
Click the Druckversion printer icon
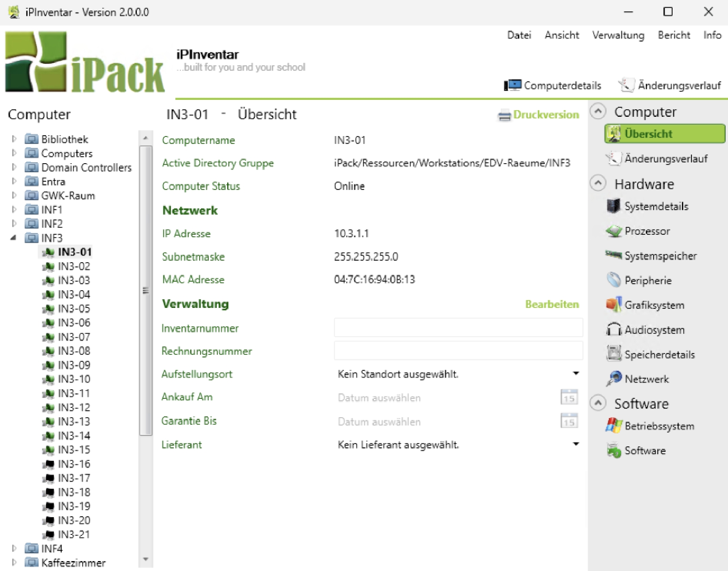504,116
